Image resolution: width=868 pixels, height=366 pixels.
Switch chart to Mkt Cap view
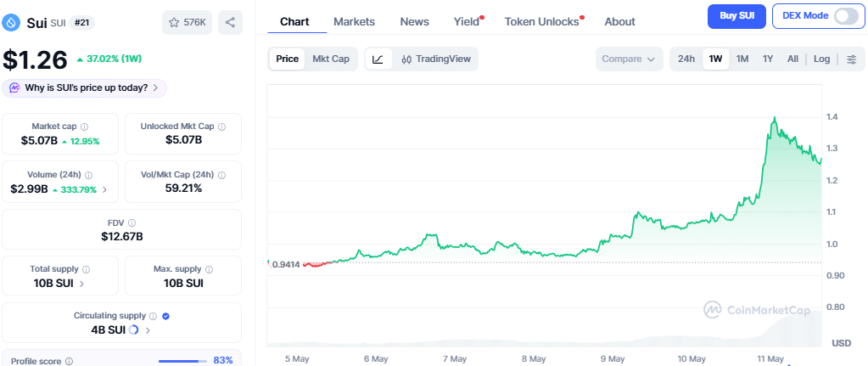(x=331, y=59)
